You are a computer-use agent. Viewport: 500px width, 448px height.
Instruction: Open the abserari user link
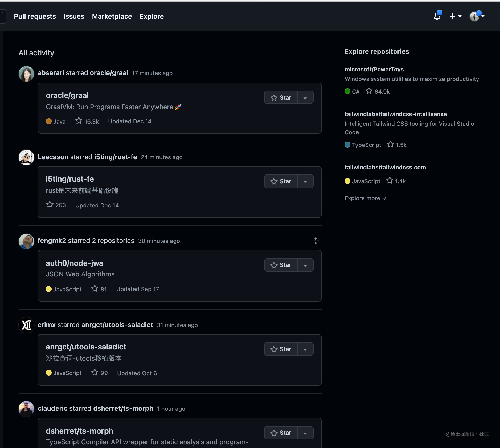click(51, 73)
